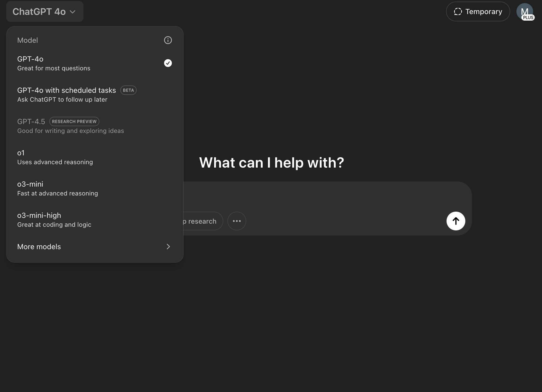Enable Temporary chat mode
Screen dimensions: 542x392
point(478,11)
